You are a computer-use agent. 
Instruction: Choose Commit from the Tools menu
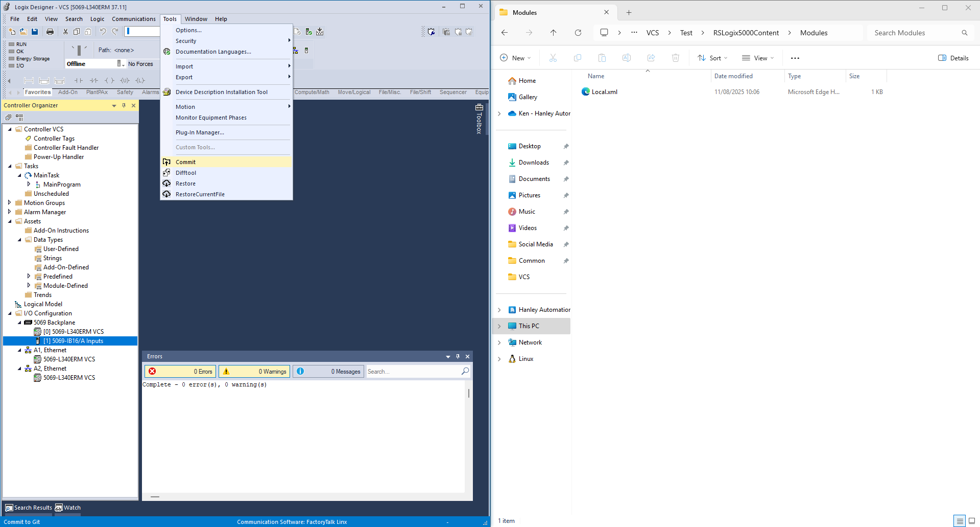(226, 162)
